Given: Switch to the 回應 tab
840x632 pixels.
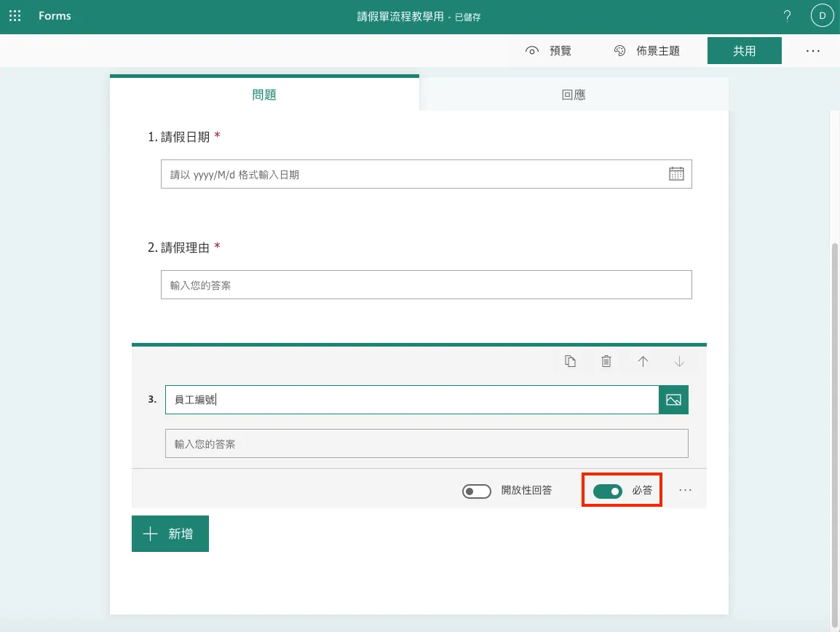Looking at the screenshot, I should [x=574, y=95].
